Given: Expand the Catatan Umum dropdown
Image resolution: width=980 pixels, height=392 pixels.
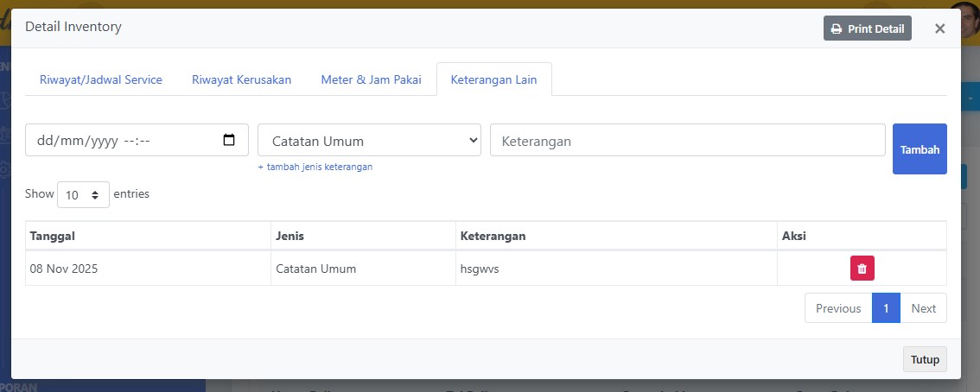Looking at the screenshot, I should (369, 141).
